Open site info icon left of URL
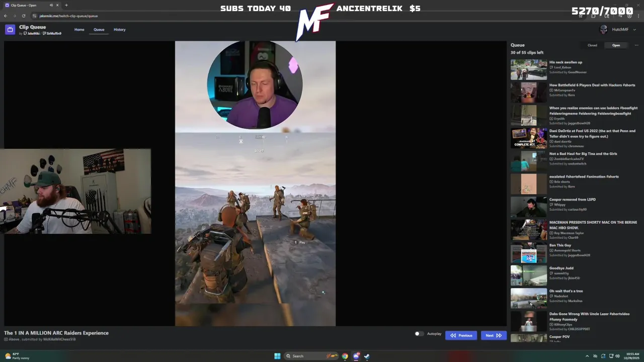The image size is (644, 362). [34, 16]
